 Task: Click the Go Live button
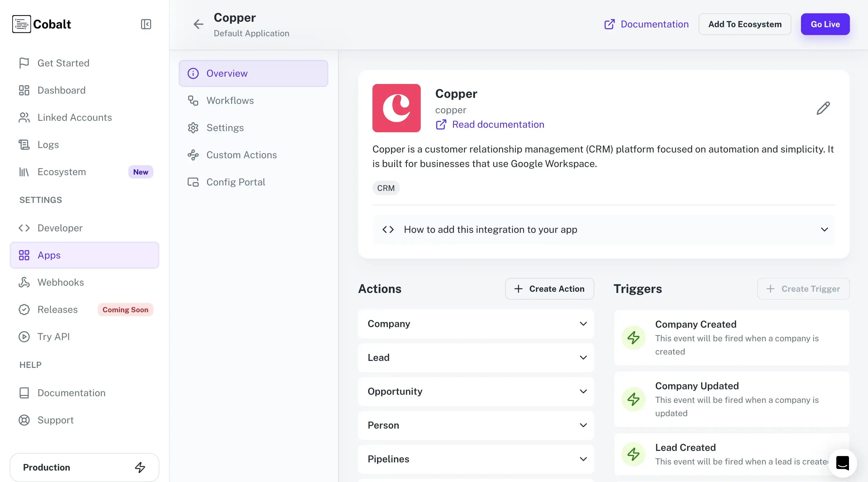(825, 24)
